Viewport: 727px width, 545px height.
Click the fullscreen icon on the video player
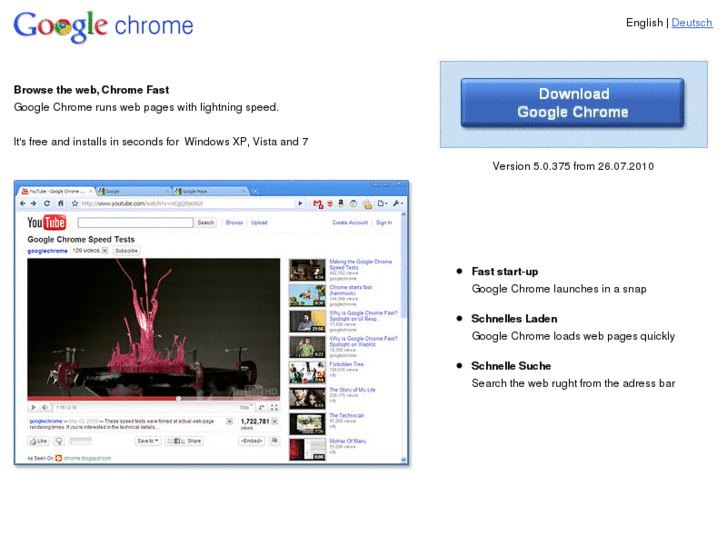coord(274,407)
